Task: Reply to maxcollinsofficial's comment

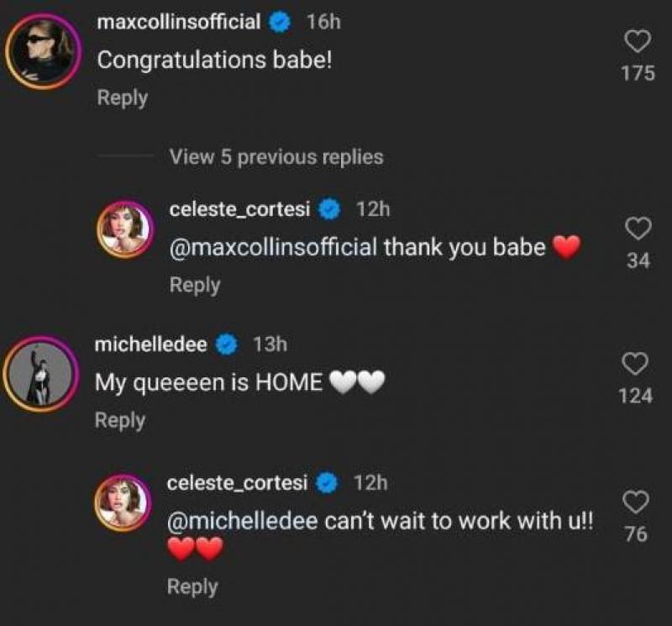Action: click(x=123, y=97)
